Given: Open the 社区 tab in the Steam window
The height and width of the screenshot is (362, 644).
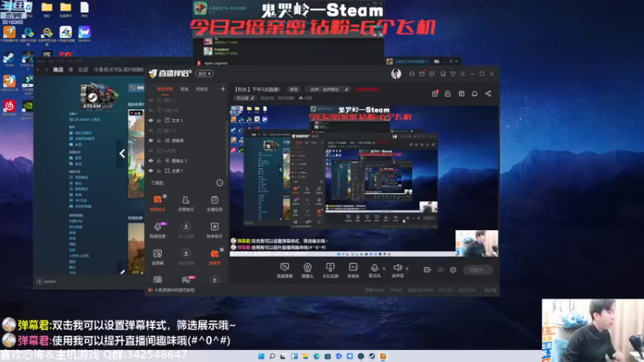Looking at the screenshot, I should [84, 70].
